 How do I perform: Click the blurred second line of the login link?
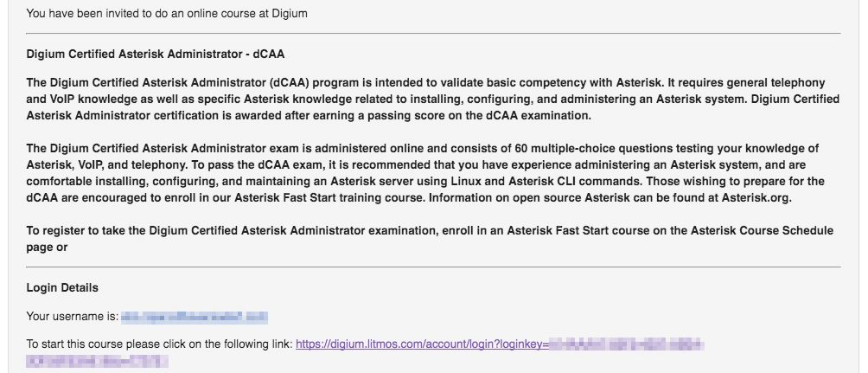(97, 359)
